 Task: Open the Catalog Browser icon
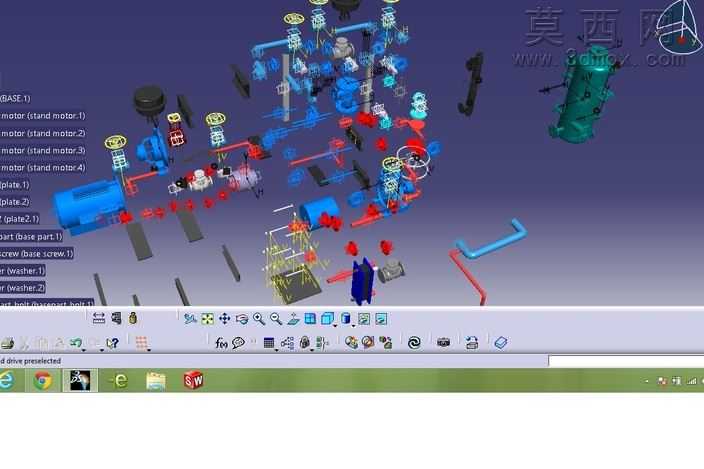tap(385, 343)
